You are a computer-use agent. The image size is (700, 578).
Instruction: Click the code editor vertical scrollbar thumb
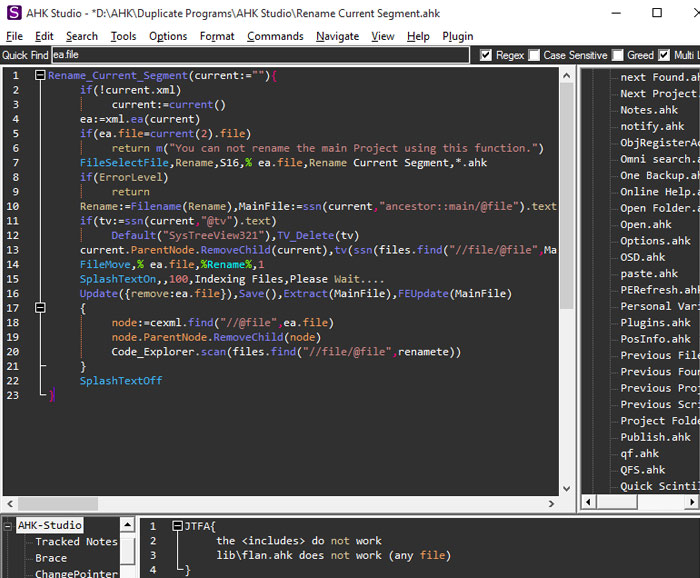click(567, 195)
